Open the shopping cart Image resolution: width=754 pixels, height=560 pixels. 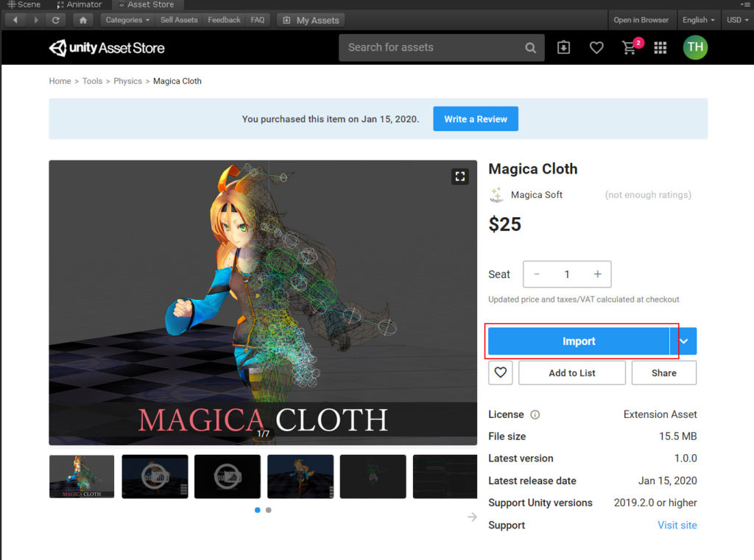coord(630,47)
